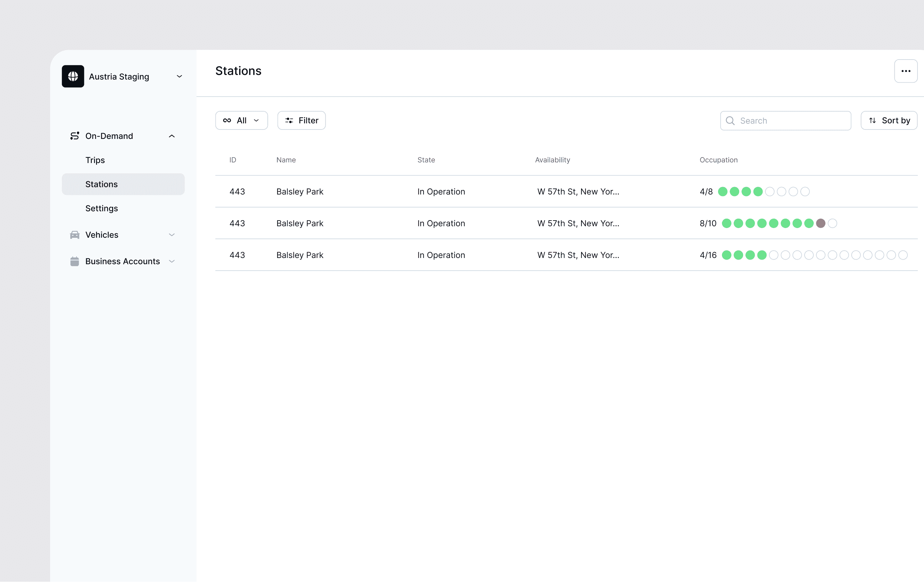Expand the Business Accounts section chevron
Viewport: 924px width, 582px height.
171,261
